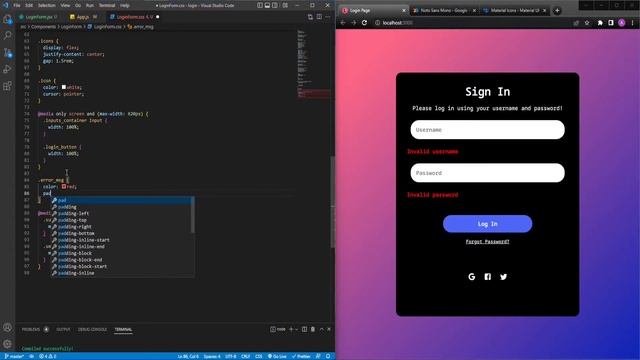
Task: Open the Manage gear icon in VS Code
Action: (7, 344)
